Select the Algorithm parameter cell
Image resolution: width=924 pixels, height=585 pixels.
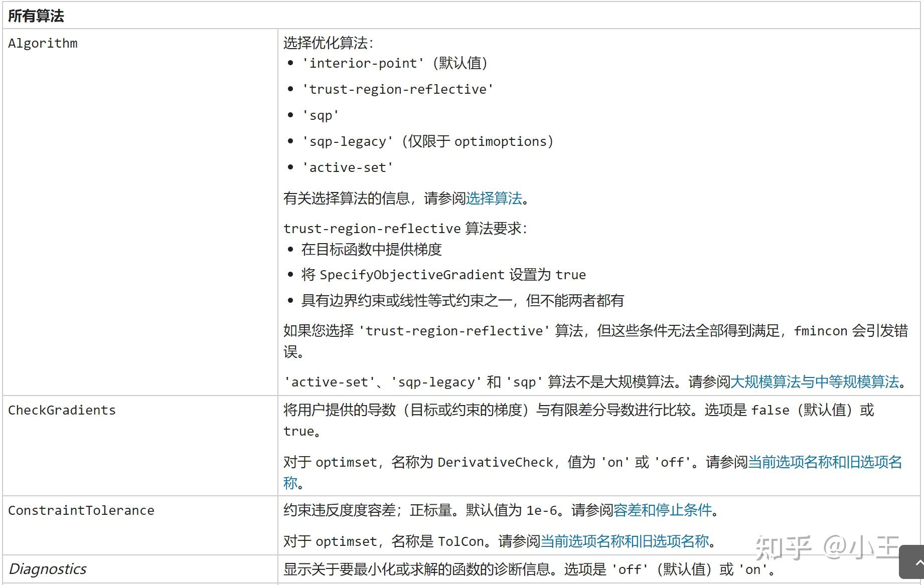43,44
